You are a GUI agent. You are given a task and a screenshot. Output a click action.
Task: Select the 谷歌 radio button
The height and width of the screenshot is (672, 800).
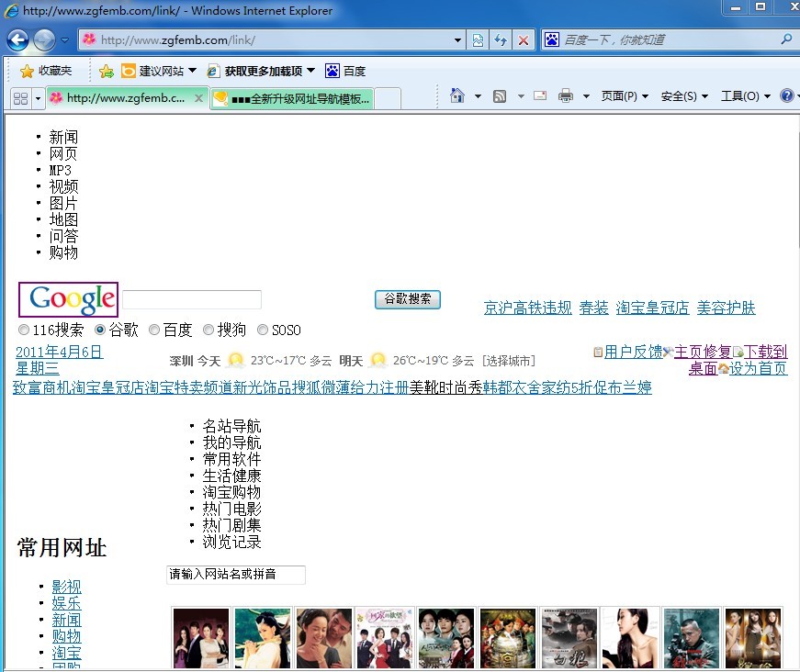pos(100,330)
